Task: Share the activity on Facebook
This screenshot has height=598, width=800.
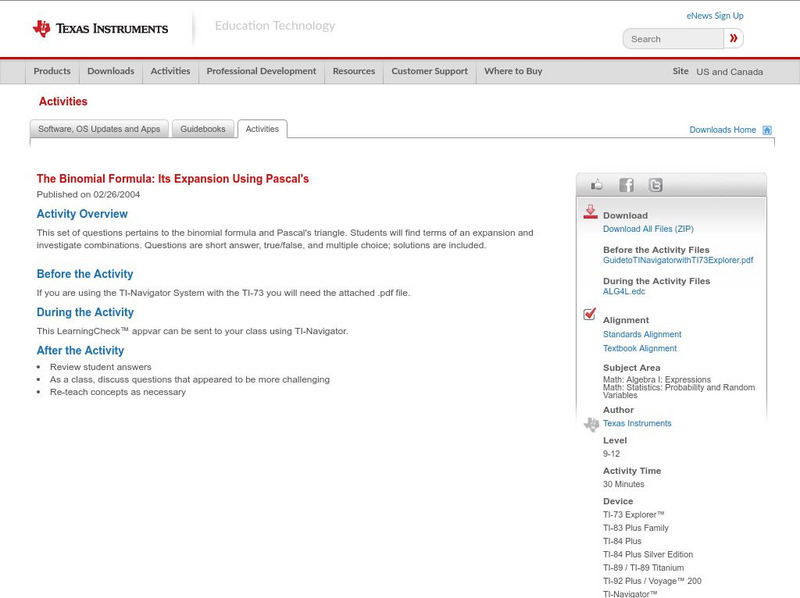Action: [626, 185]
